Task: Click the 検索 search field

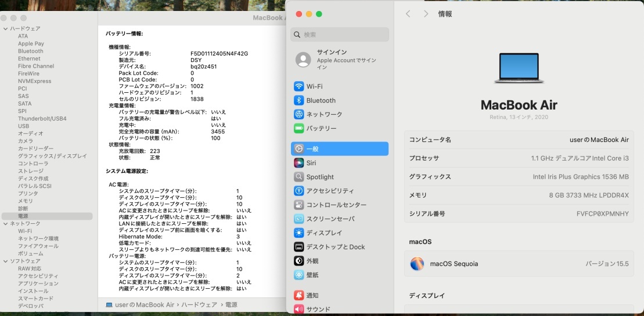Action: pos(340,35)
